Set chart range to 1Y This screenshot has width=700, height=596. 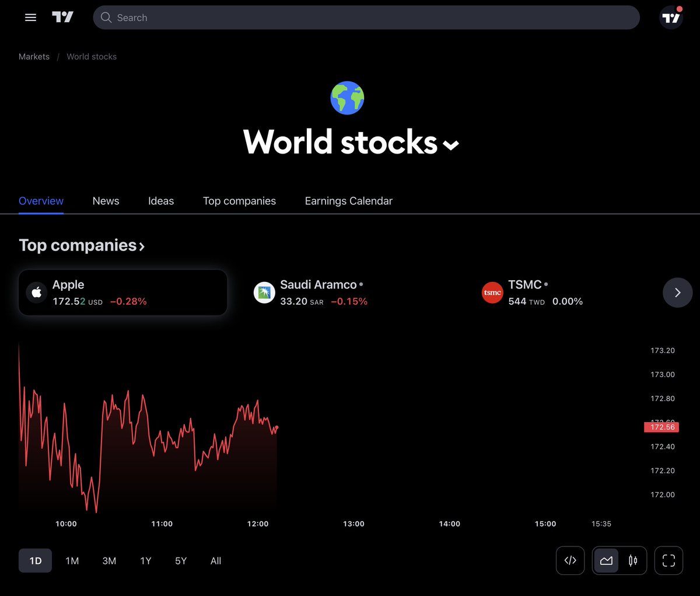[146, 560]
